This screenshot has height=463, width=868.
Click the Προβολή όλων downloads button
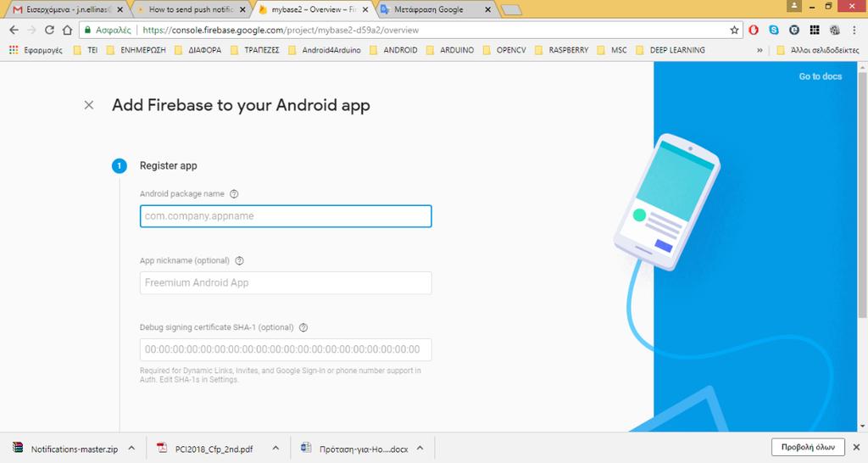808,447
